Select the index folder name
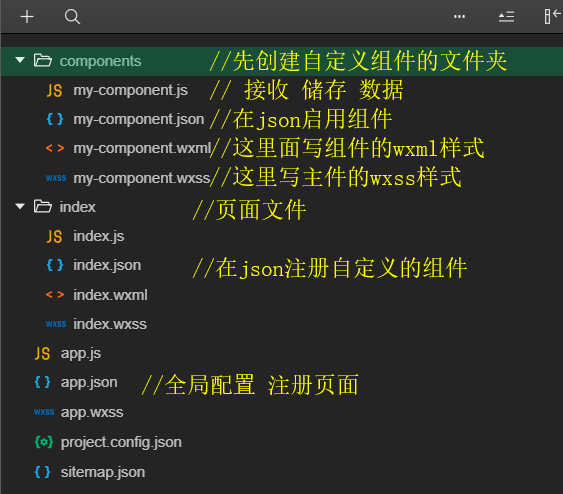The width and height of the screenshot is (563, 494). [x=78, y=207]
